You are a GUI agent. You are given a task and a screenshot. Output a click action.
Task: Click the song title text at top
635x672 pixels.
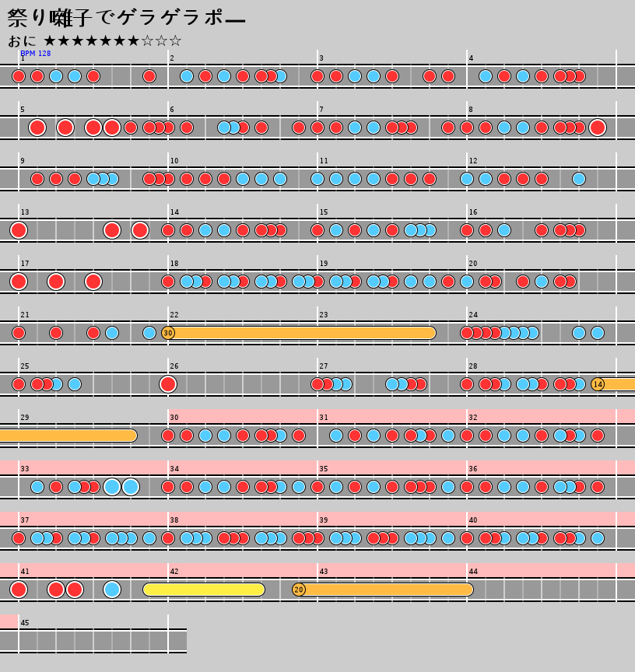[126, 19]
